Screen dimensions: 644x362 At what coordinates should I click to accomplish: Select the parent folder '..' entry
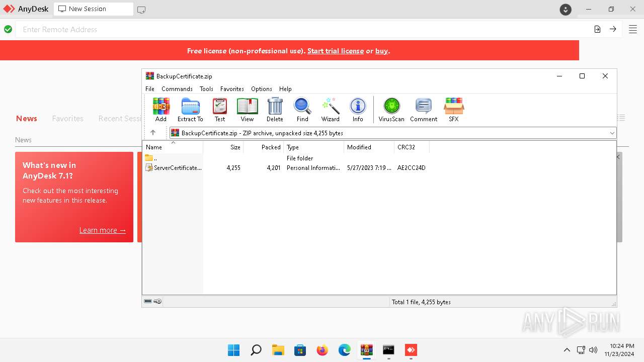tap(151, 158)
